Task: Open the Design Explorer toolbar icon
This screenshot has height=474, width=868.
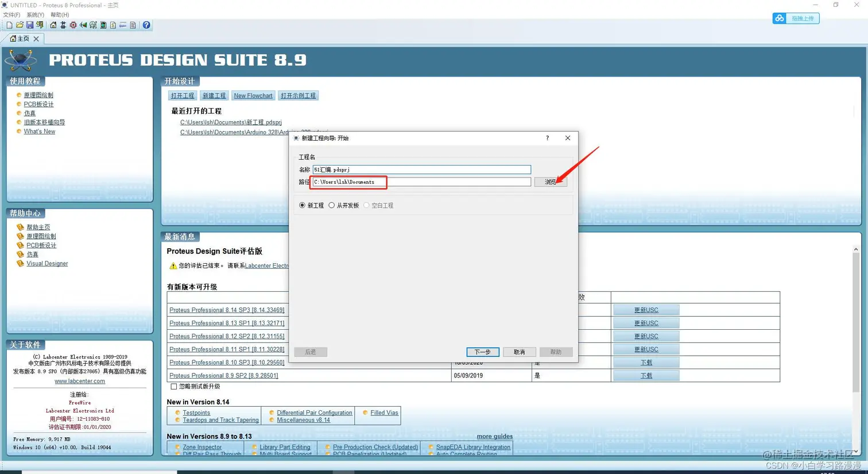Action: 103,25
